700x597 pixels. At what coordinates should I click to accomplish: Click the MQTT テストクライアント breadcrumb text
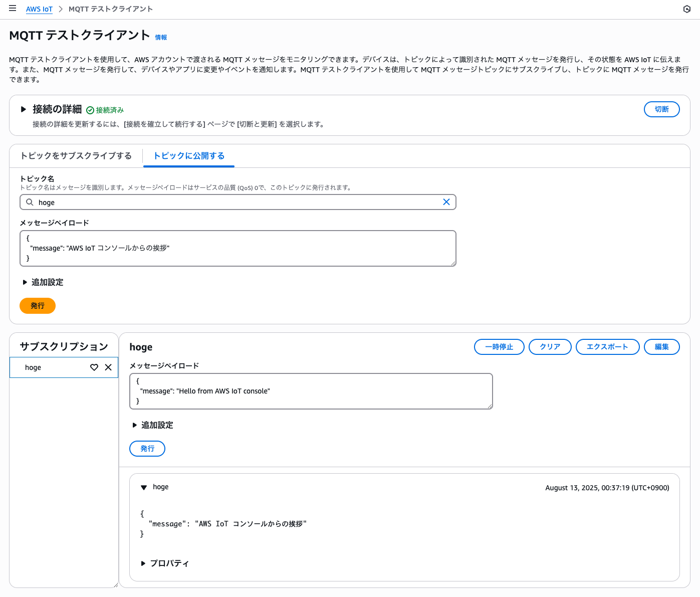tap(111, 9)
